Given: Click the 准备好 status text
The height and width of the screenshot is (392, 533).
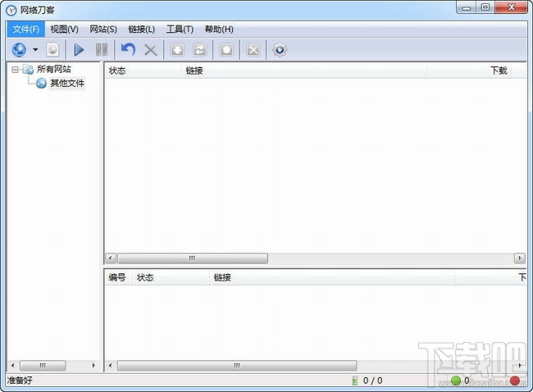Looking at the screenshot, I should pos(20,380).
